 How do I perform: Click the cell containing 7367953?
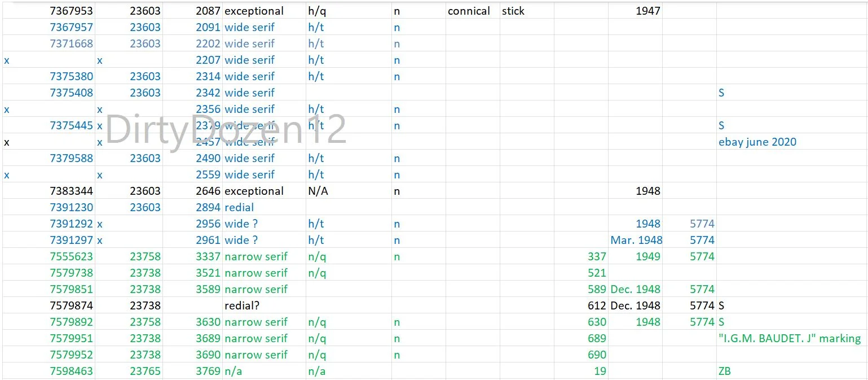click(x=71, y=11)
